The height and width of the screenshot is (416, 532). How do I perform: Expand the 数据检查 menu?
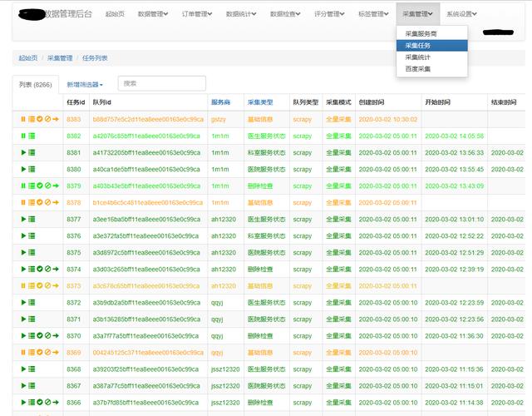(285, 14)
